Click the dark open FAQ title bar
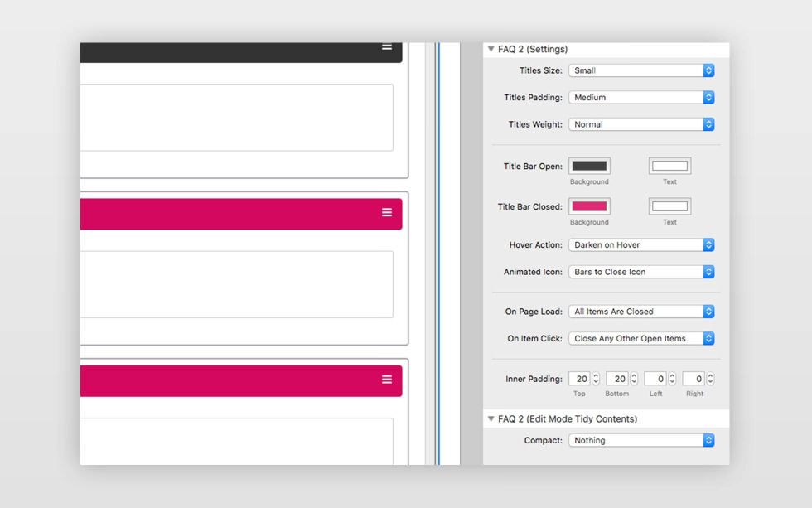Image resolution: width=812 pixels, height=508 pixels. tap(241, 53)
